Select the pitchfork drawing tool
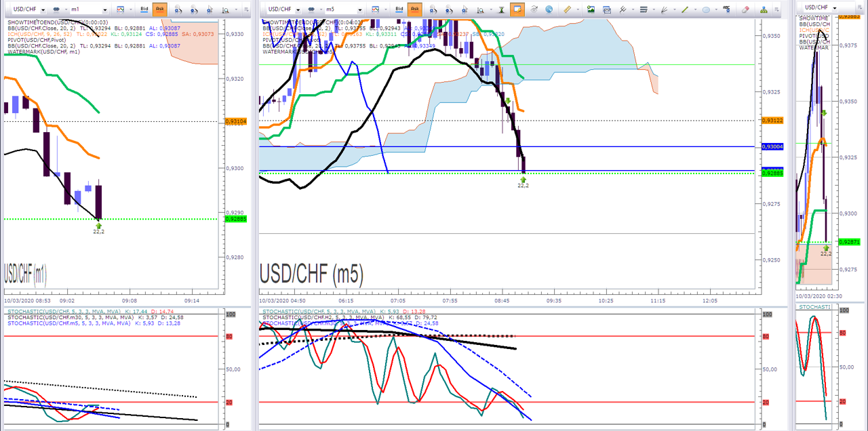 tap(623, 9)
